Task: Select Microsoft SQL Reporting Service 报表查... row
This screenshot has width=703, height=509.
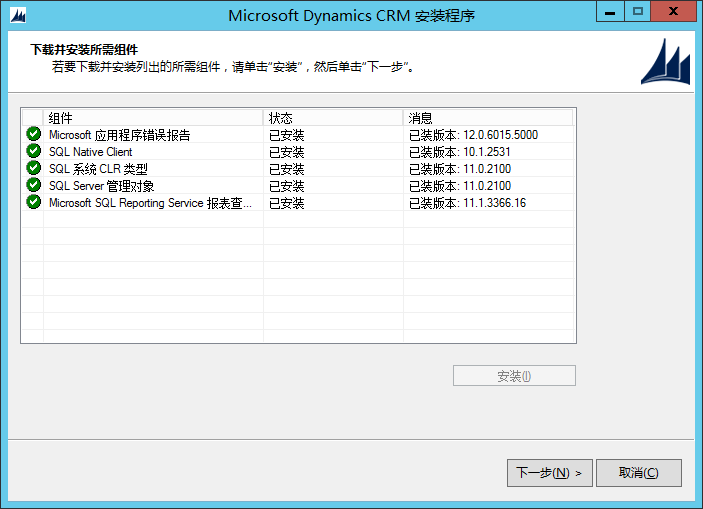Action: pyautogui.click(x=298, y=203)
